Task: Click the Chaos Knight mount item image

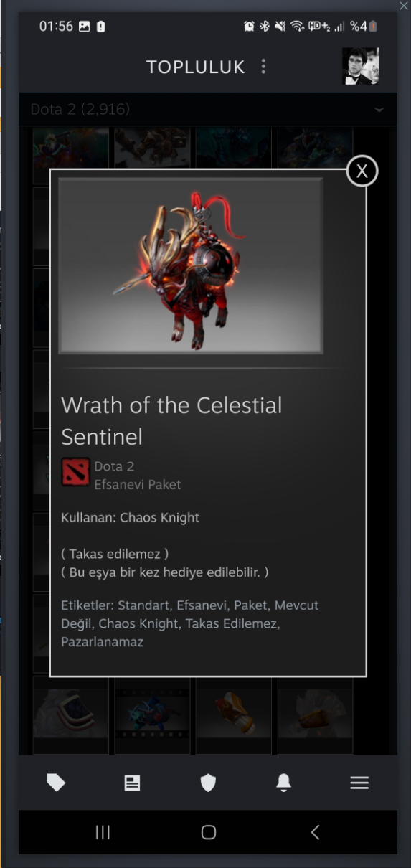Action: [191, 265]
